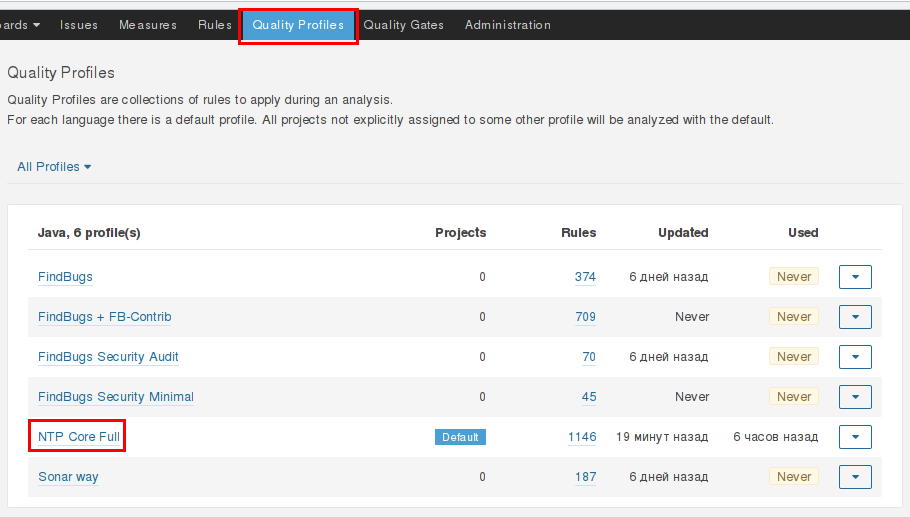Open the NTP Core Full profile
The image size is (910, 517).
(x=79, y=437)
